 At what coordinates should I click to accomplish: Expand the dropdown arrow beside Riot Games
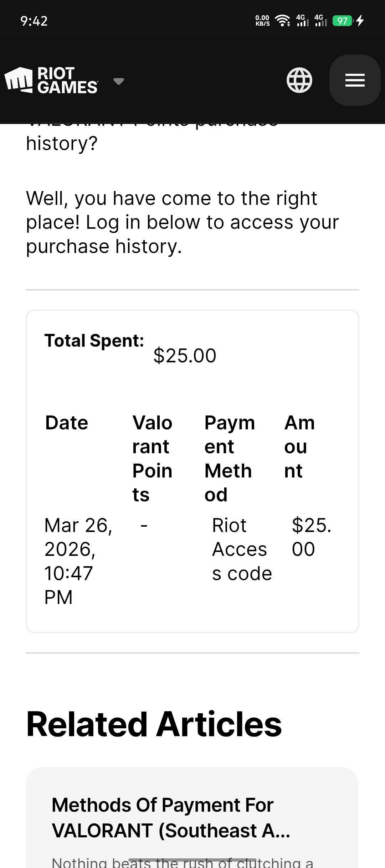click(118, 81)
